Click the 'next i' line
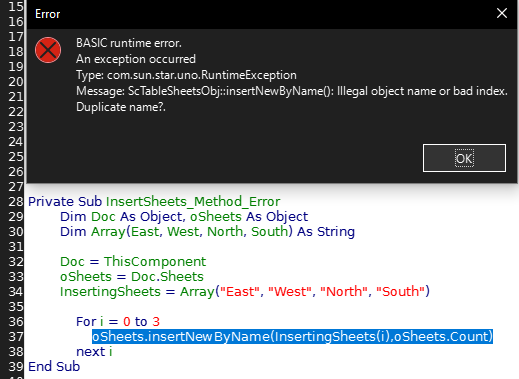 click(x=94, y=352)
